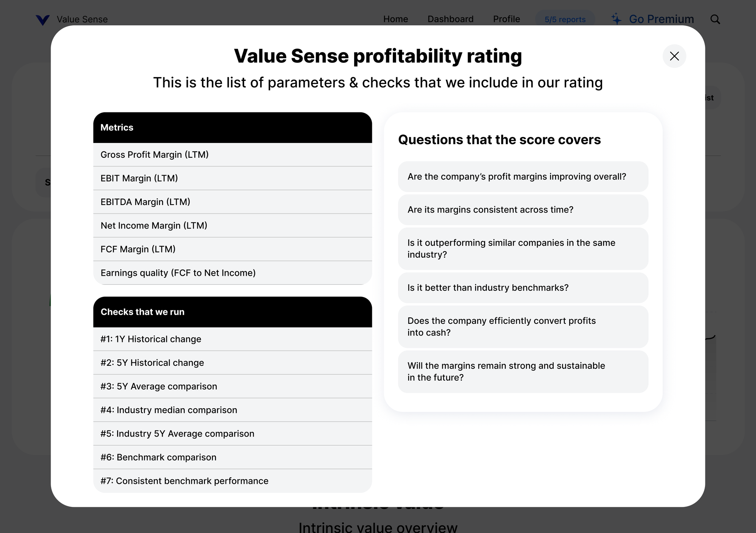
Task: Open the Dashboard menu item
Action: pyautogui.click(x=450, y=19)
